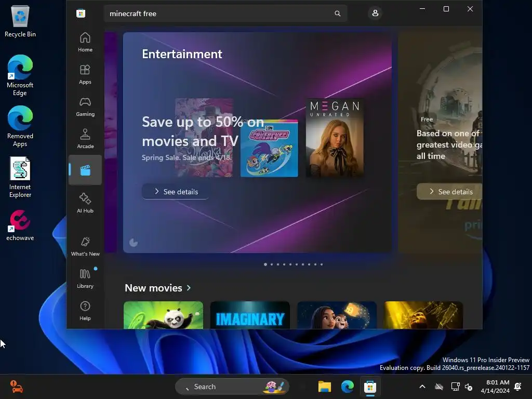
Task: Click the search box containing 'minecraft free'
Action: click(225, 14)
